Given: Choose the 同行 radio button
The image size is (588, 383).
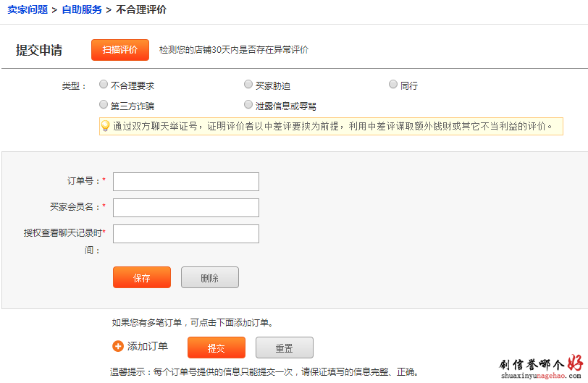Looking at the screenshot, I should tap(393, 85).
